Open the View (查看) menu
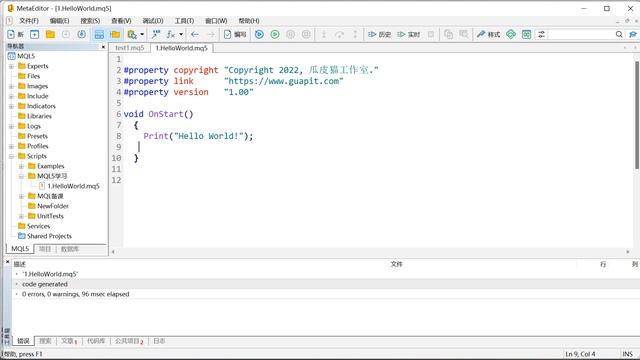This screenshot has height=360, width=640. (x=121, y=21)
